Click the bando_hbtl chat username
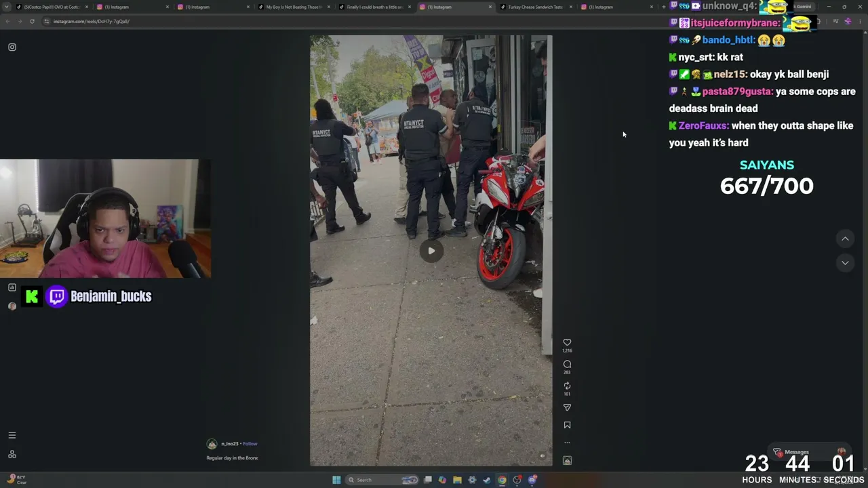868x488 pixels. (x=729, y=40)
